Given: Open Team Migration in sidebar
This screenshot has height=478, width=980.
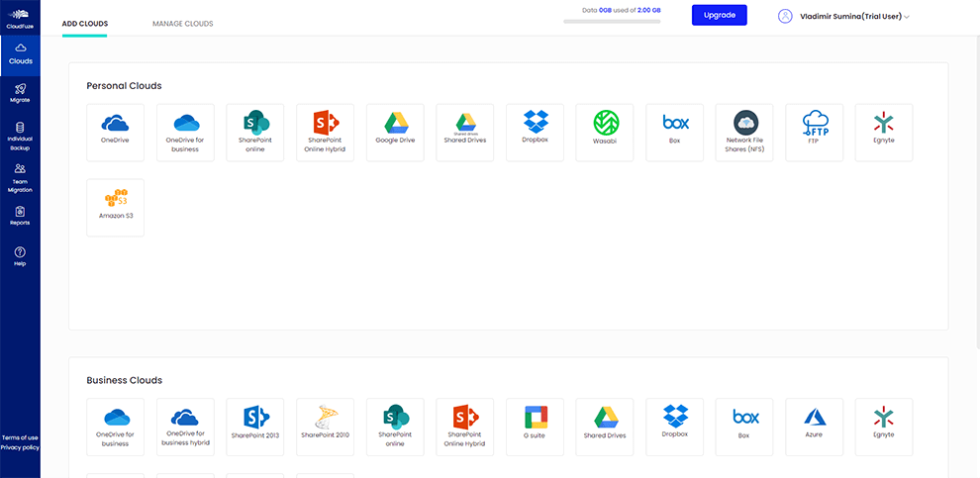Looking at the screenshot, I should pos(20,178).
